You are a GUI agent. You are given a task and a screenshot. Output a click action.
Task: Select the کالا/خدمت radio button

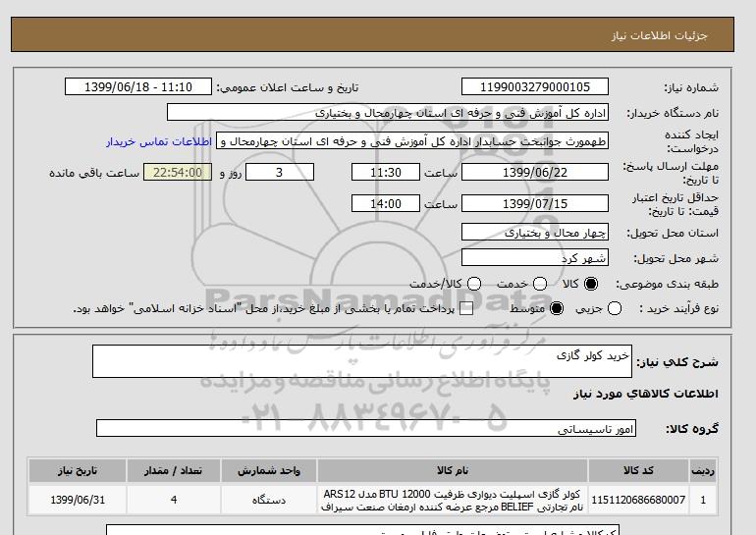474,284
